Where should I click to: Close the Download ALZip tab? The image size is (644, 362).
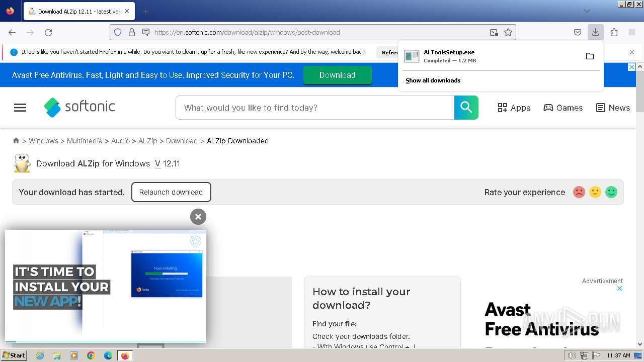click(126, 11)
